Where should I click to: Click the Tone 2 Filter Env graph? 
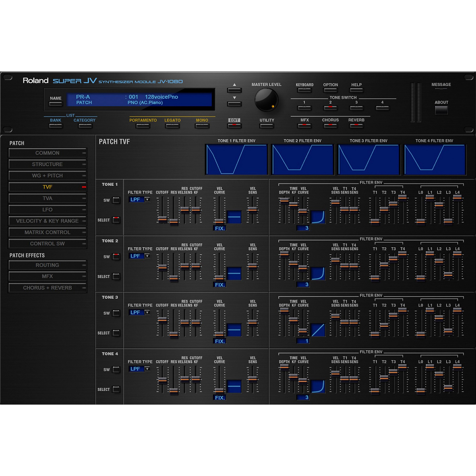[x=302, y=160]
